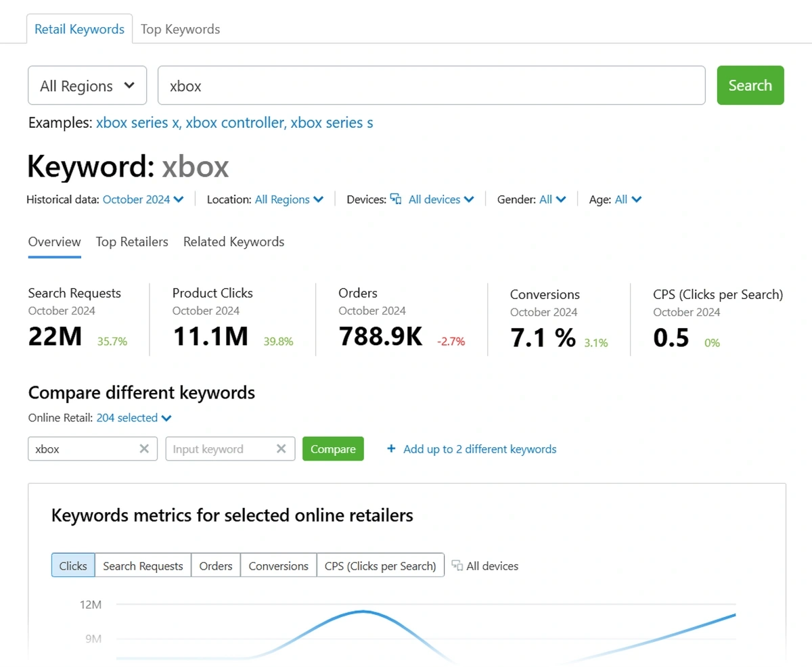Select the Overview tab
Screen dimensions: 812x667
(55, 242)
